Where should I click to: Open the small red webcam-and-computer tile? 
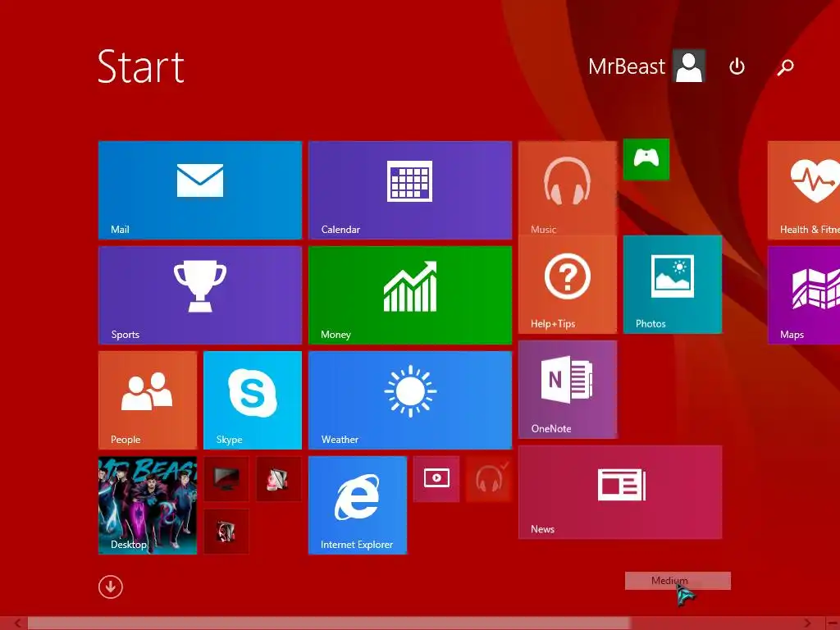point(279,478)
